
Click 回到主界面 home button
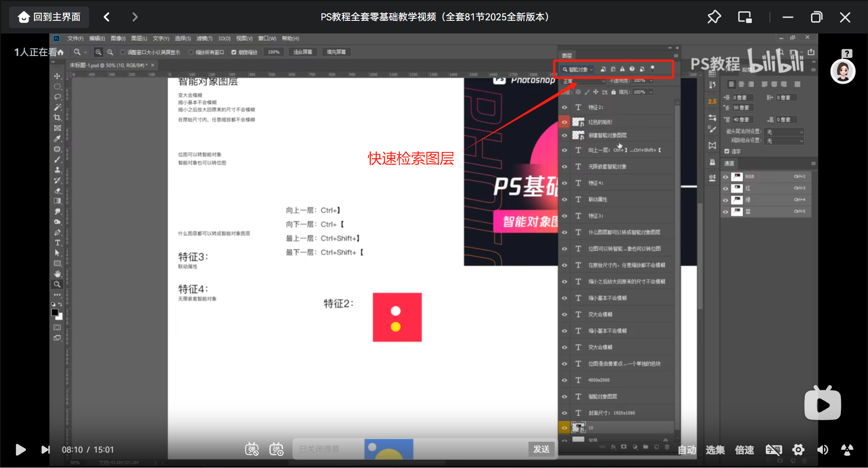(x=49, y=17)
